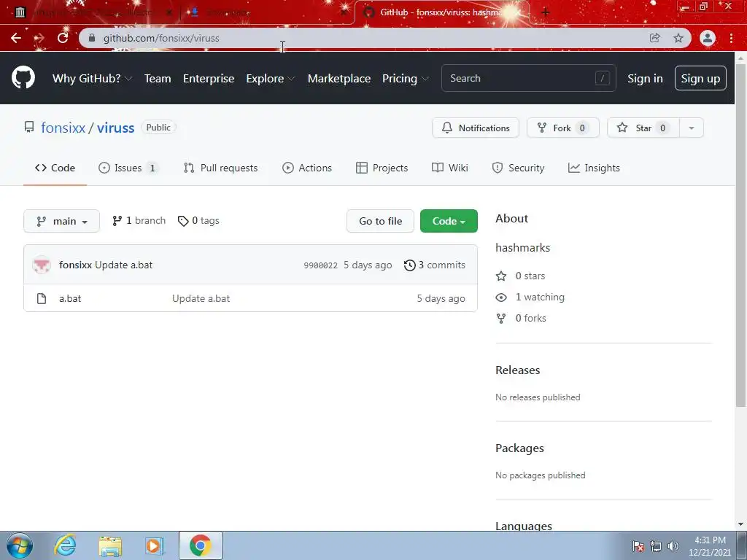
Task: Switch to the Security tab
Action: point(519,168)
